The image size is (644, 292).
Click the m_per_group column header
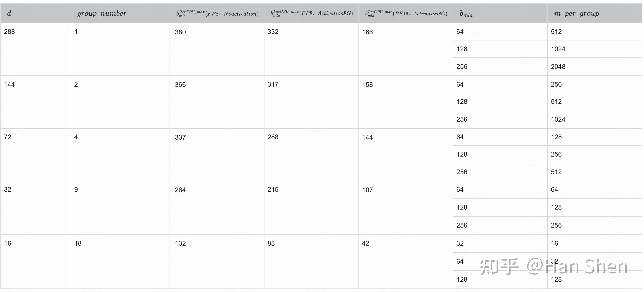click(576, 13)
